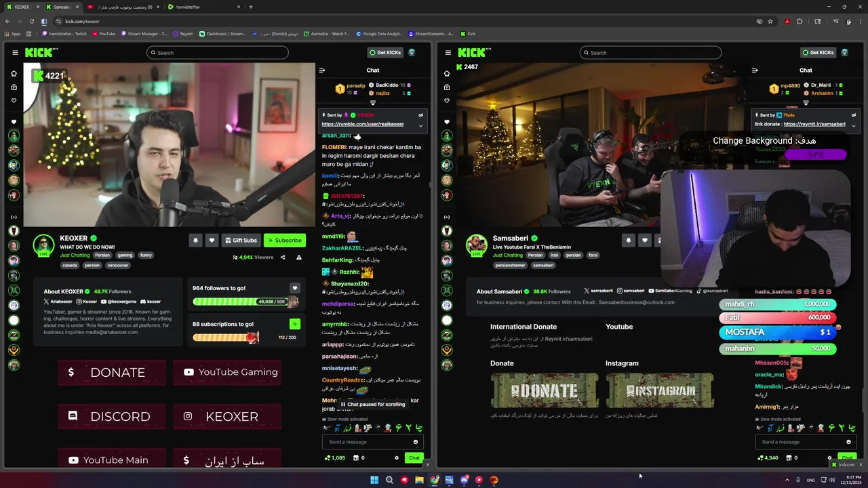
Task: Expand pinned message in Samsaberi chat
Action: [x=853, y=125]
